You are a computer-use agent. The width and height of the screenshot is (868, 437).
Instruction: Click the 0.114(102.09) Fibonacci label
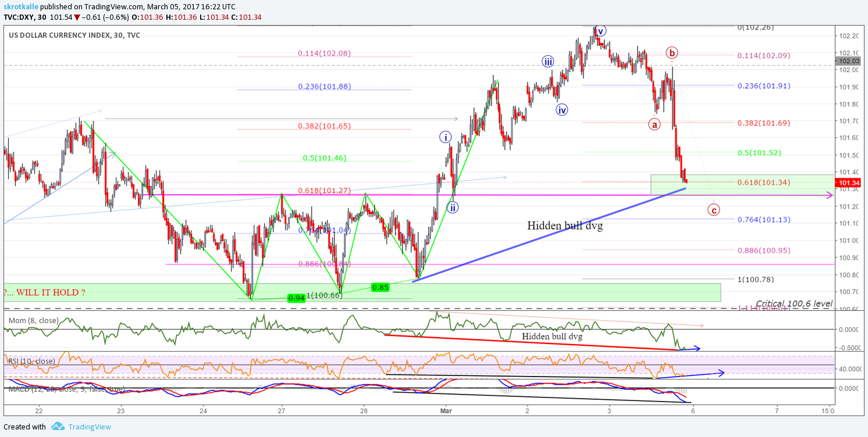[x=764, y=56]
